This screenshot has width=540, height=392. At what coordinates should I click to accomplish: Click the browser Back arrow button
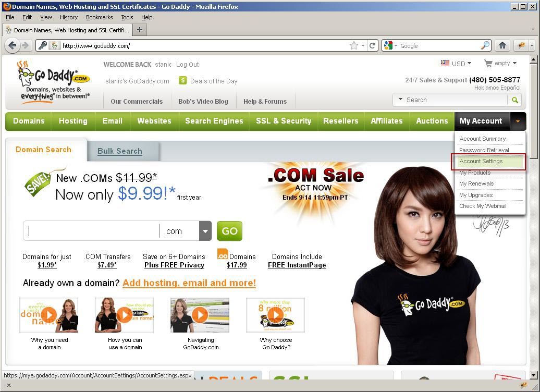pos(13,45)
